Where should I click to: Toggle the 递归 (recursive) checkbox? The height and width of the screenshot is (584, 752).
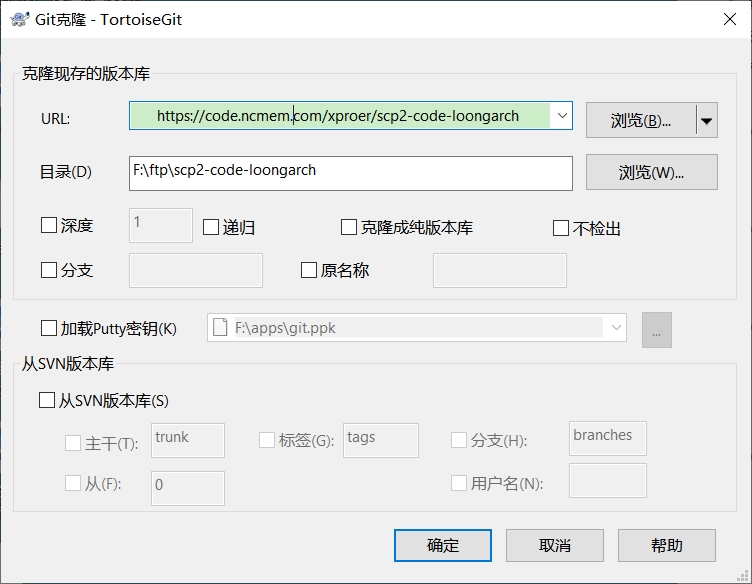pyautogui.click(x=211, y=227)
